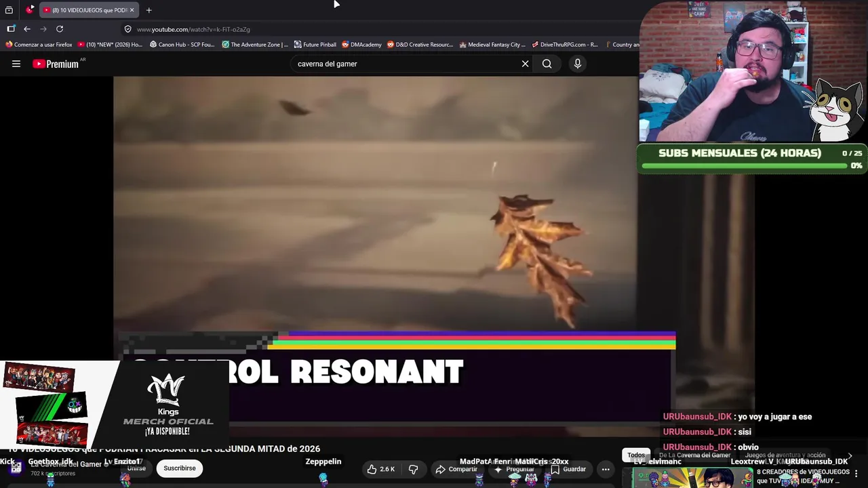Open the YouTube guide hamburger menu
This screenshot has height=488, width=868.
[x=16, y=64]
